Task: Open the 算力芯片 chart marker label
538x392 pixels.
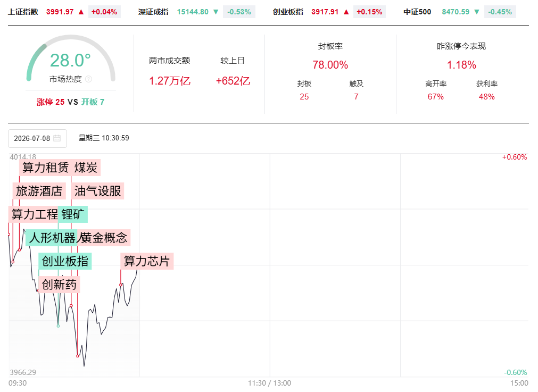Action: tap(147, 261)
